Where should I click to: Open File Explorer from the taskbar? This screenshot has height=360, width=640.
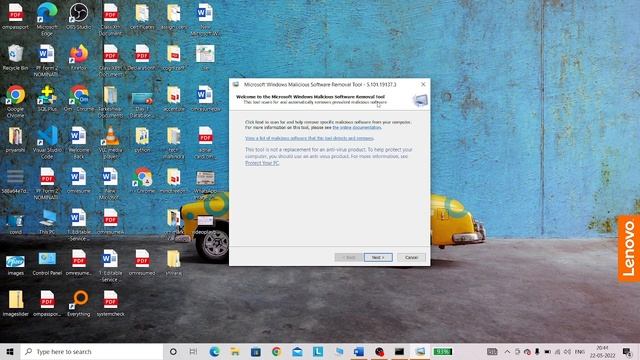(x=235, y=351)
